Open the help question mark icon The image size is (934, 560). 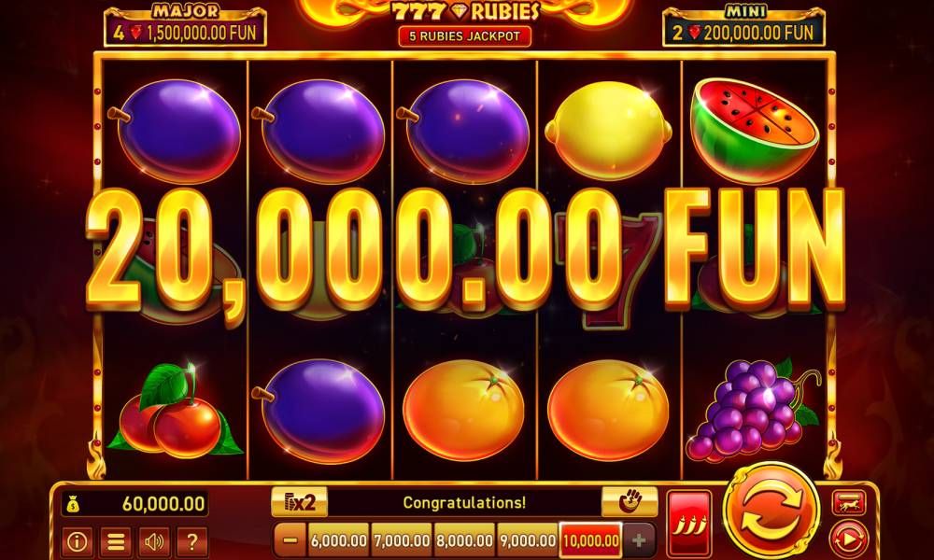pyautogui.click(x=191, y=541)
